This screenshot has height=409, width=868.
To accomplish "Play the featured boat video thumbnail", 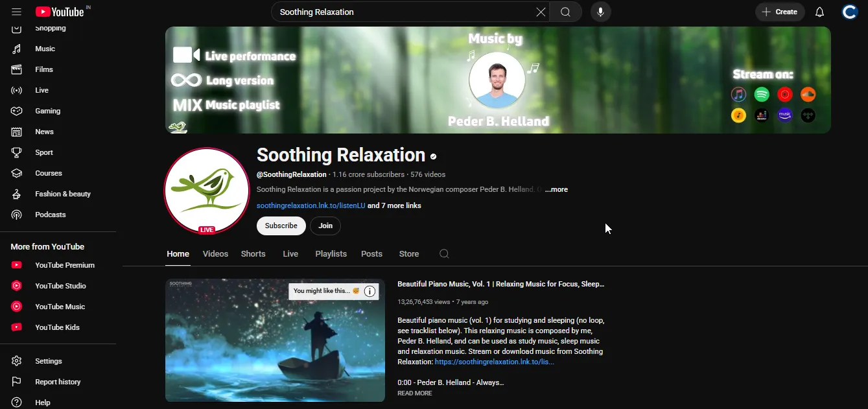I will click(x=275, y=340).
